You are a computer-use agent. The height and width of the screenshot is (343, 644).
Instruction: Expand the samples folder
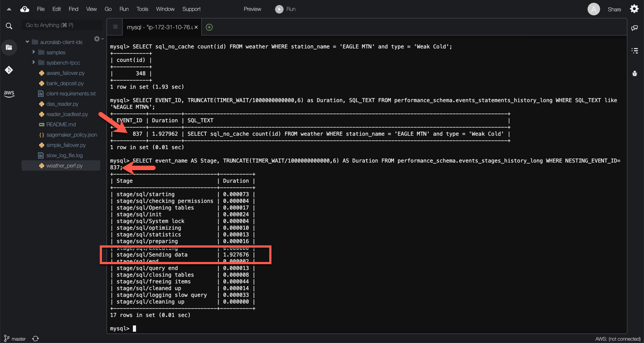34,52
